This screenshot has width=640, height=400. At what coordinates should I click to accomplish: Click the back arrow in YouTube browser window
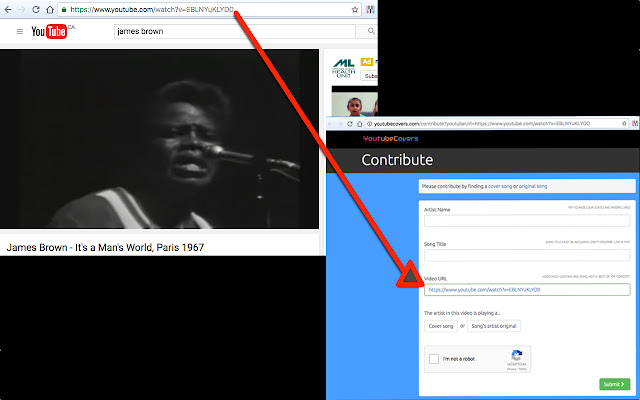pyautogui.click(x=8, y=9)
